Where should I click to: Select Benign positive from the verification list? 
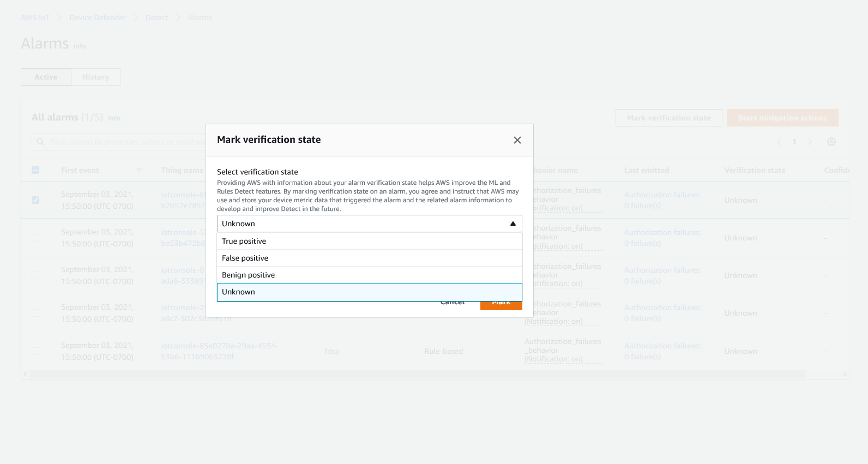pyautogui.click(x=248, y=275)
